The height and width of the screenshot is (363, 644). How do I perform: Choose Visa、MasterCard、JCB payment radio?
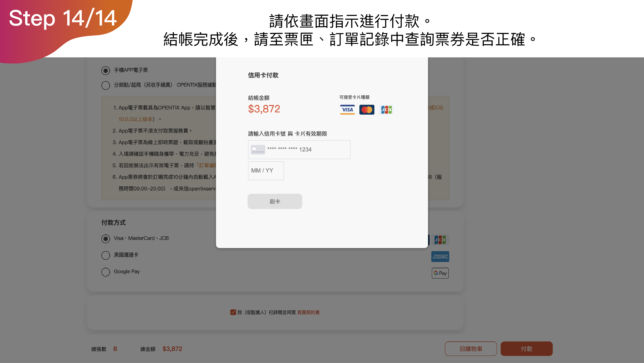point(106,239)
